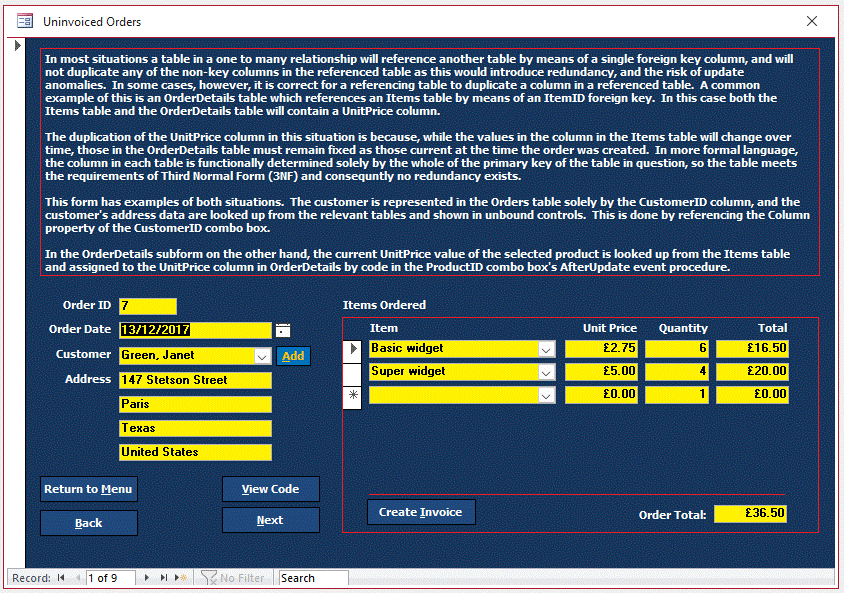Click the Back button
The image size is (844, 593).
tap(89, 523)
